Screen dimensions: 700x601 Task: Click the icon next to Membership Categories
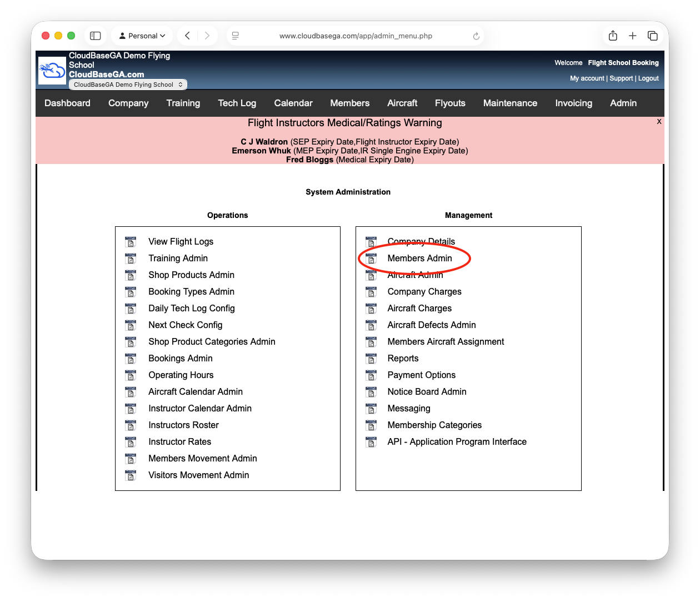371,425
